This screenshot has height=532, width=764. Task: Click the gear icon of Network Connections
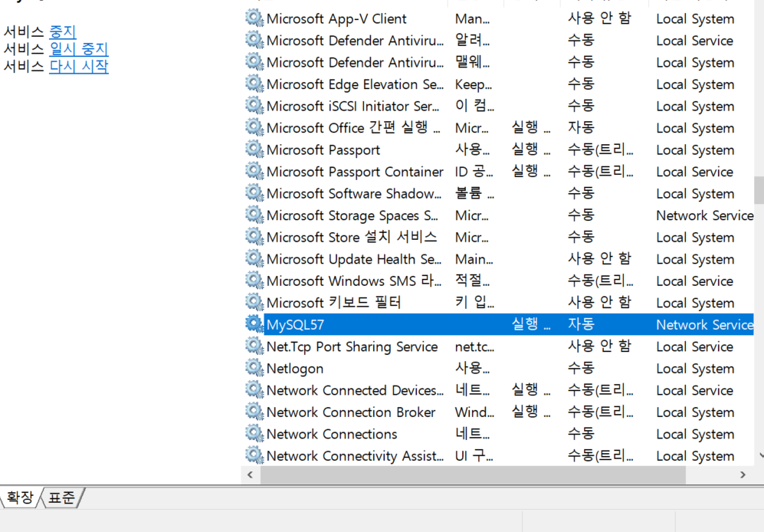pos(254,434)
